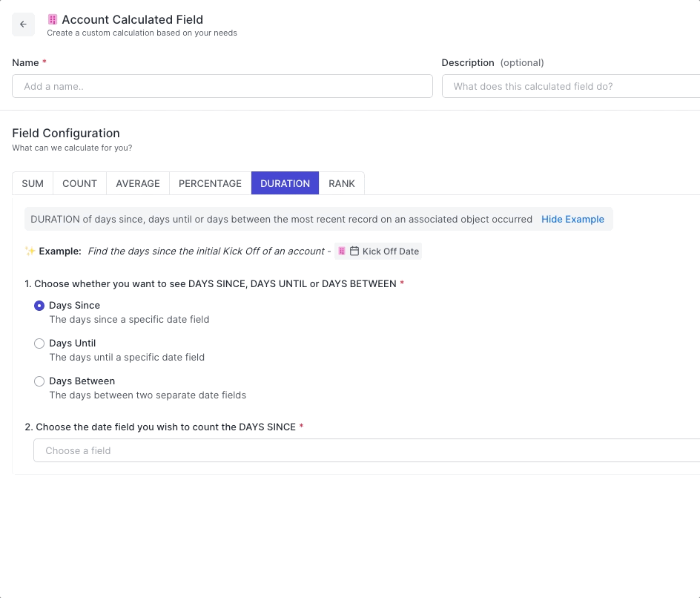700x598 pixels.
Task: Go to the PERCENTAGE tab
Action: point(210,183)
